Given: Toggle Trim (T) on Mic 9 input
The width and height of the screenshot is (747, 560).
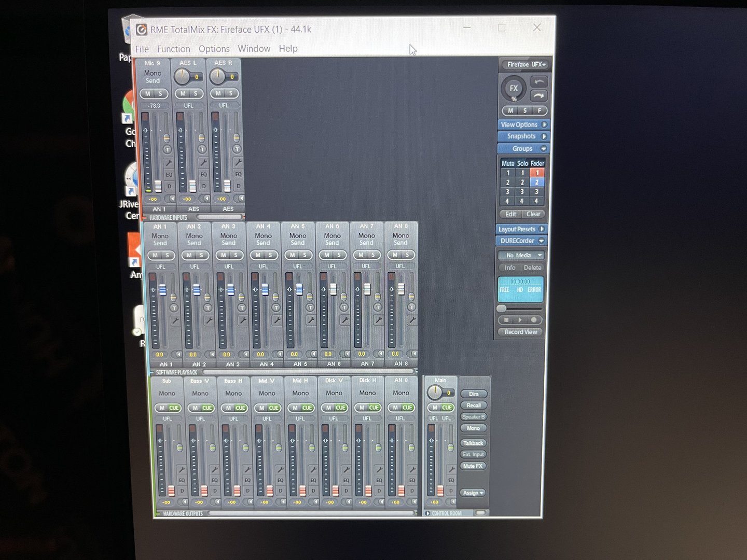Looking at the screenshot, I should pos(168,149).
